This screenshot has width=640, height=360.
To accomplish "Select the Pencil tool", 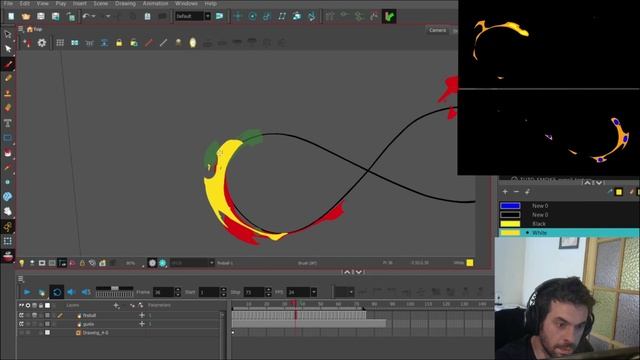I will pyautogui.click(x=8, y=78).
